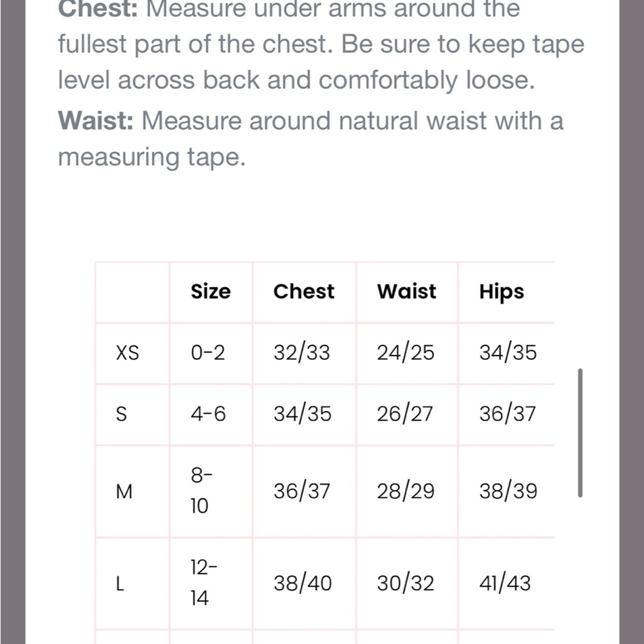Click the 12-14 size cell

pos(204,583)
